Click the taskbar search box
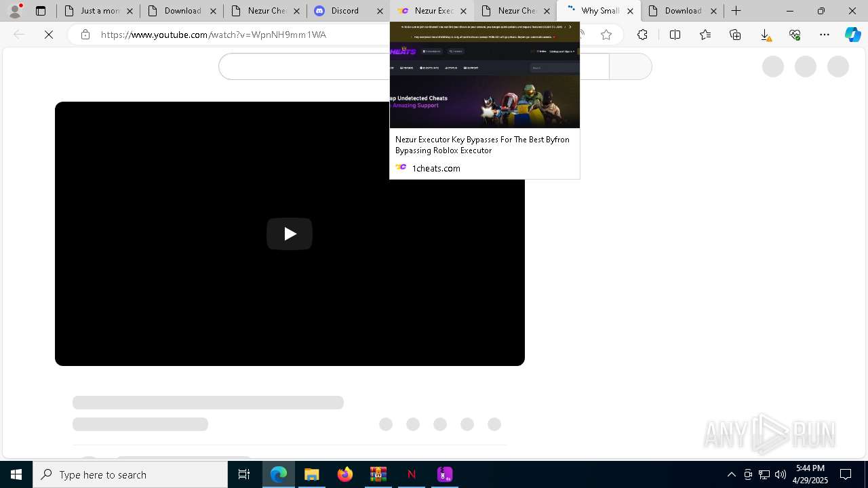The image size is (868, 488). click(x=130, y=474)
